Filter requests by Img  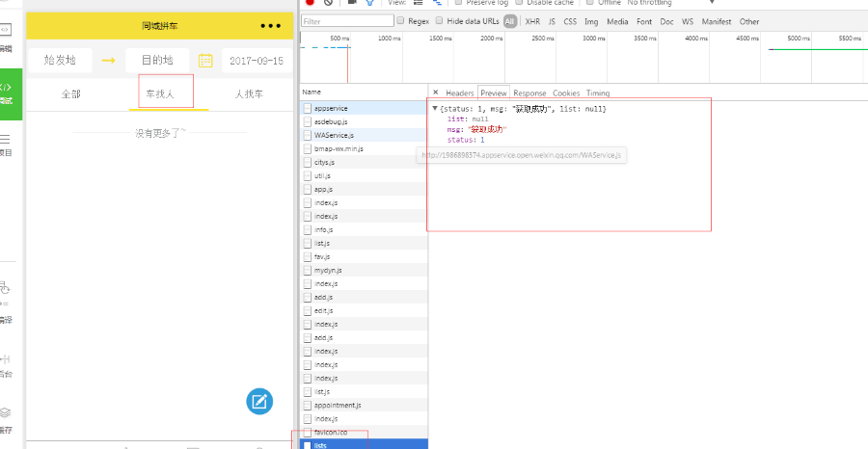(592, 21)
